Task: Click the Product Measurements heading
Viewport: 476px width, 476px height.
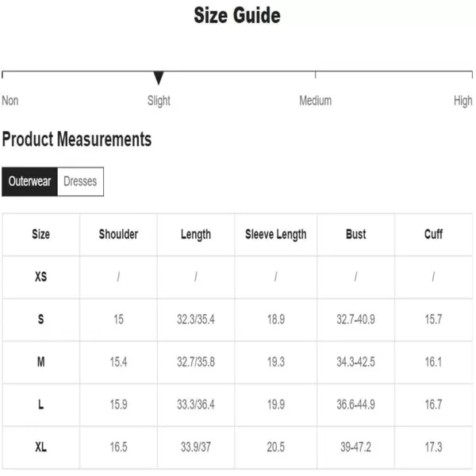Action: tap(77, 140)
